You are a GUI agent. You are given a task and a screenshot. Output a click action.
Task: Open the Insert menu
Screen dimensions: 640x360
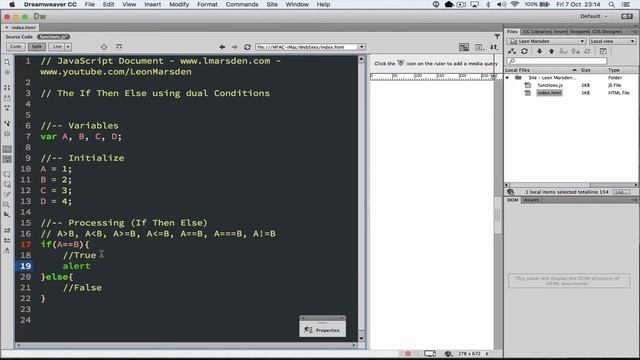point(152,4)
